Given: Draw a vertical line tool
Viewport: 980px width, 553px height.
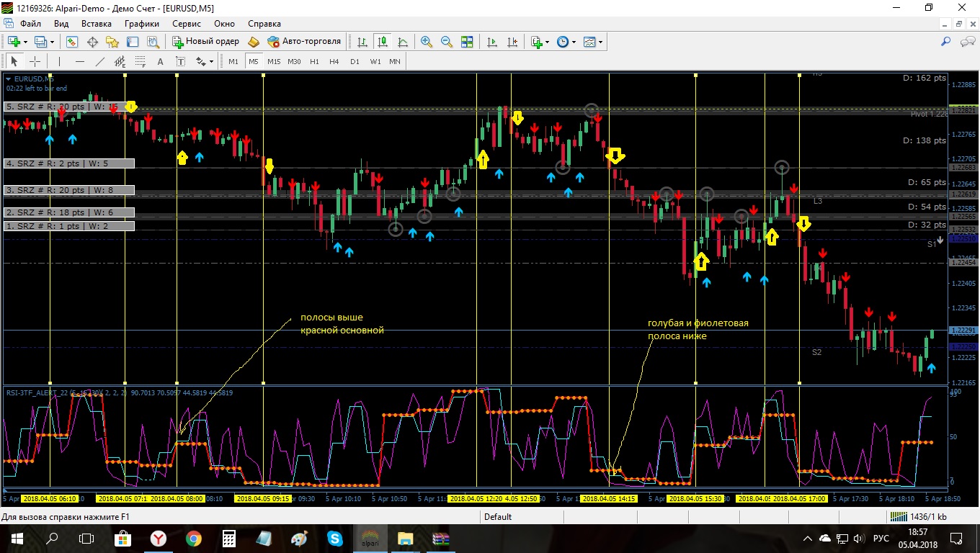Looking at the screenshot, I should 60,61.
